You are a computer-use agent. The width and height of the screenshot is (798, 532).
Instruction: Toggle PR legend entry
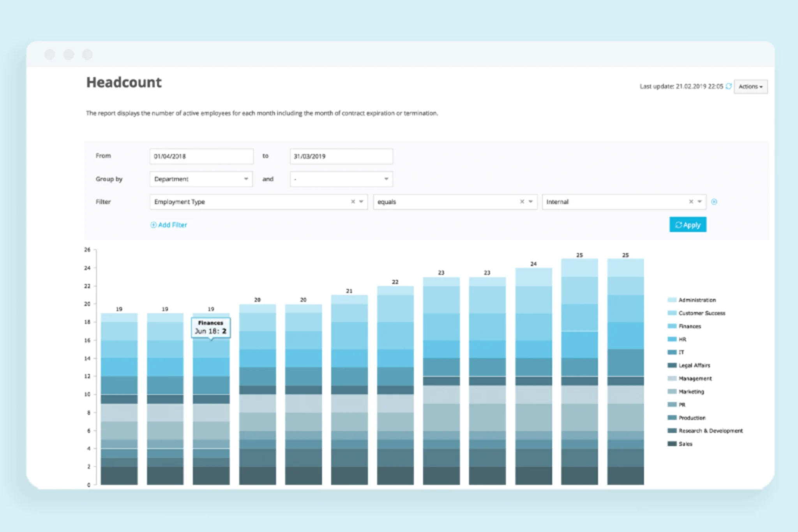(676, 405)
